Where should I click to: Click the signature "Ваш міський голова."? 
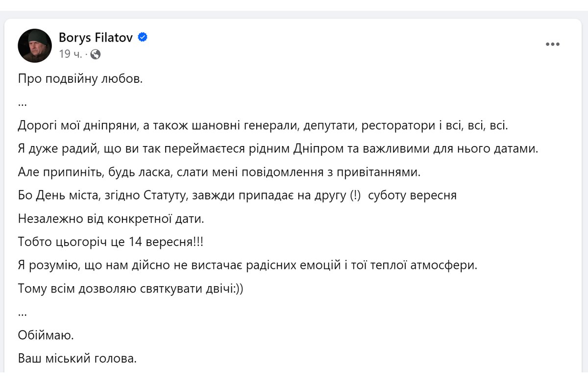tap(77, 359)
